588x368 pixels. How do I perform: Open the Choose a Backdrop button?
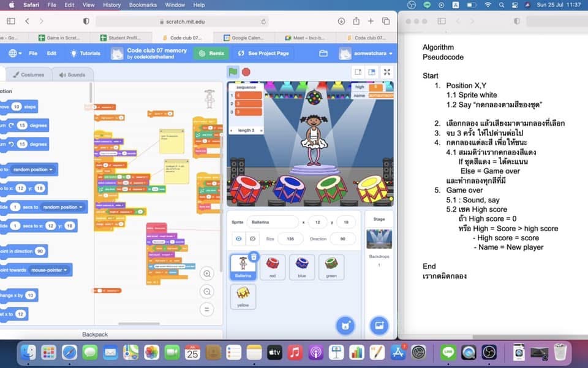(x=379, y=326)
